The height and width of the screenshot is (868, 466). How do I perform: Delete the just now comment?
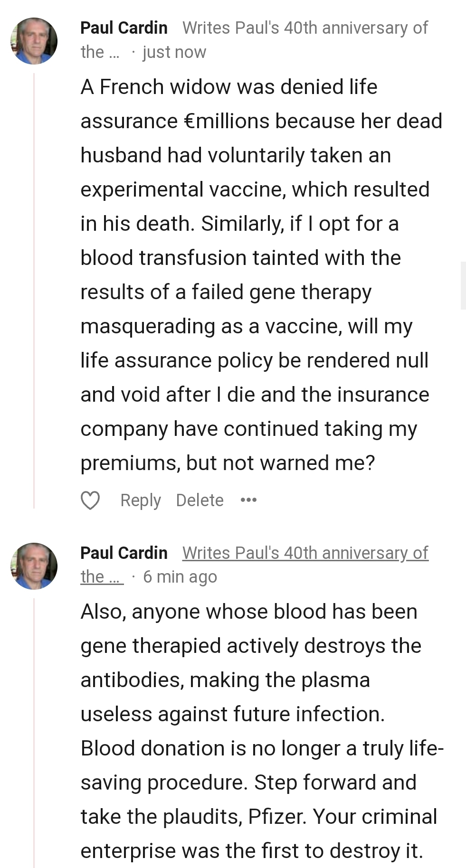click(x=200, y=500)
